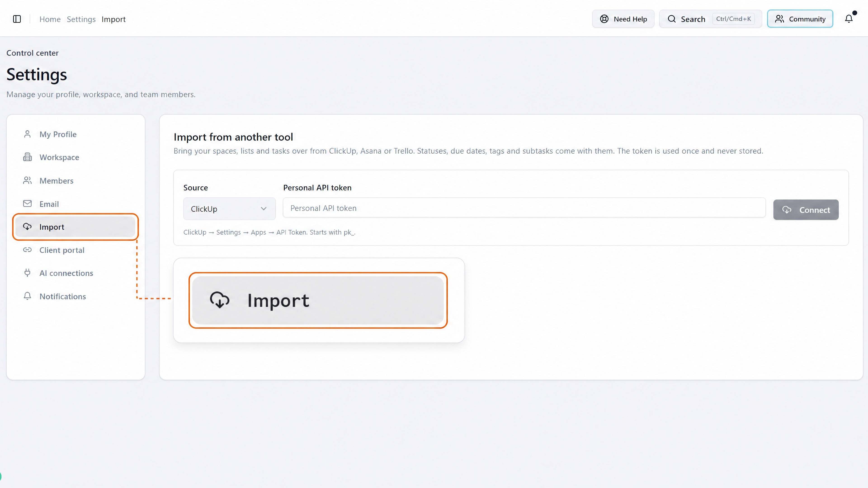Click the Need Help button

pos(623,19)
